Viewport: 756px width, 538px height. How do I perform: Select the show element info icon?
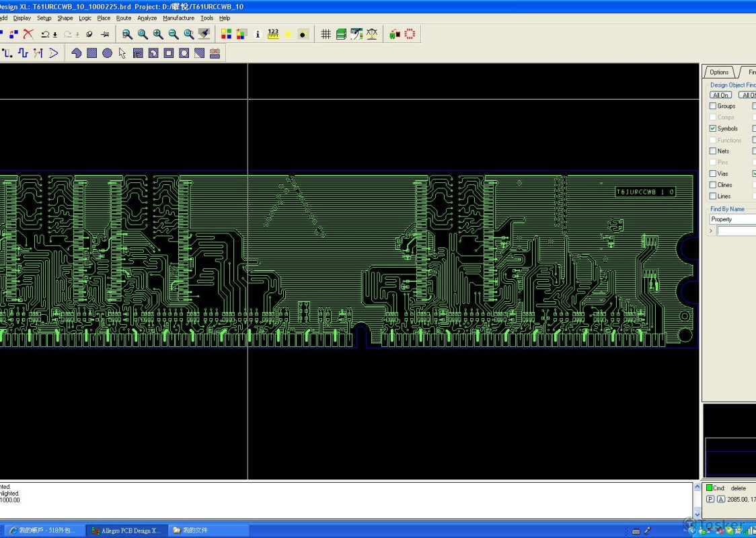click(257, 34)
